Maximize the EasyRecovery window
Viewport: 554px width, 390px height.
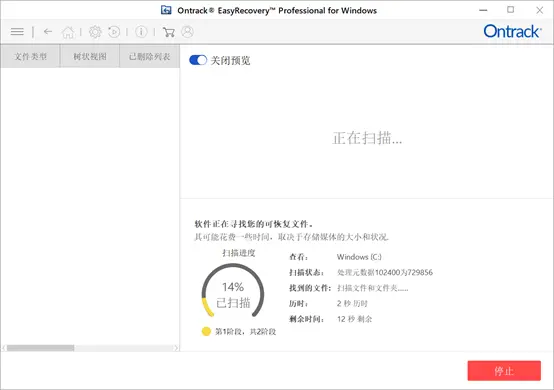511,10
